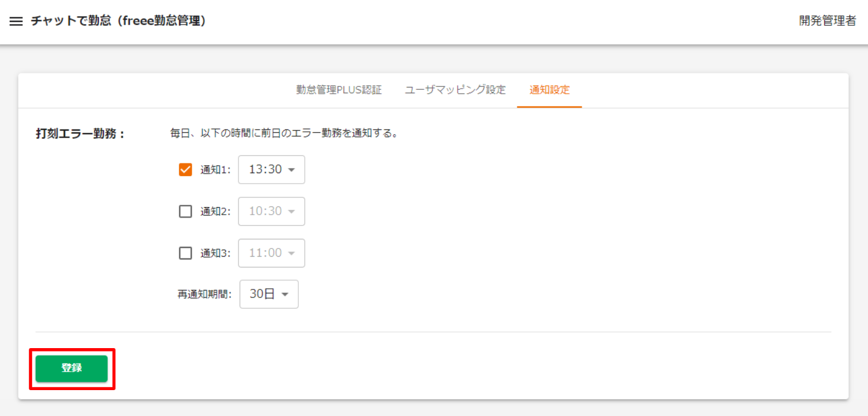This screenshot has height=416, width=868.
Task: Open the hamburger navigation menu
Action: click(x=16, y=21)
